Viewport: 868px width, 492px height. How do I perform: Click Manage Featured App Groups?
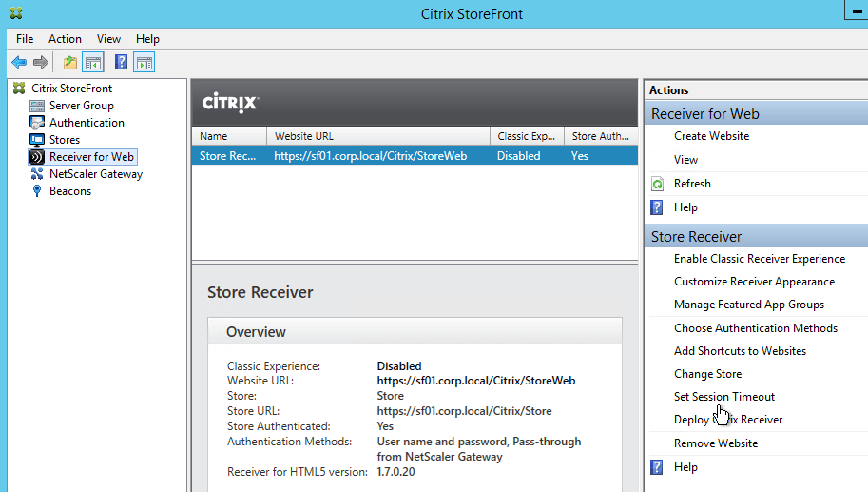(749, 305)
